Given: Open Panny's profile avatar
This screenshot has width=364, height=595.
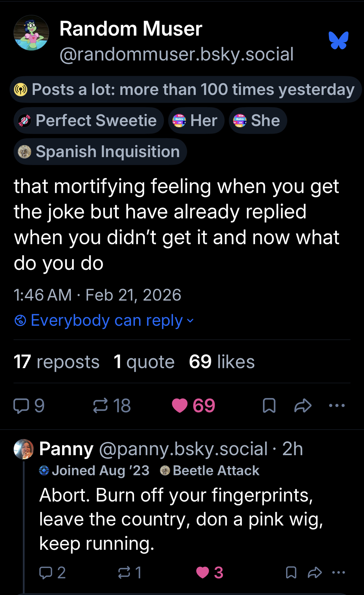Looking at the screenshot, I should pos(24,449).
